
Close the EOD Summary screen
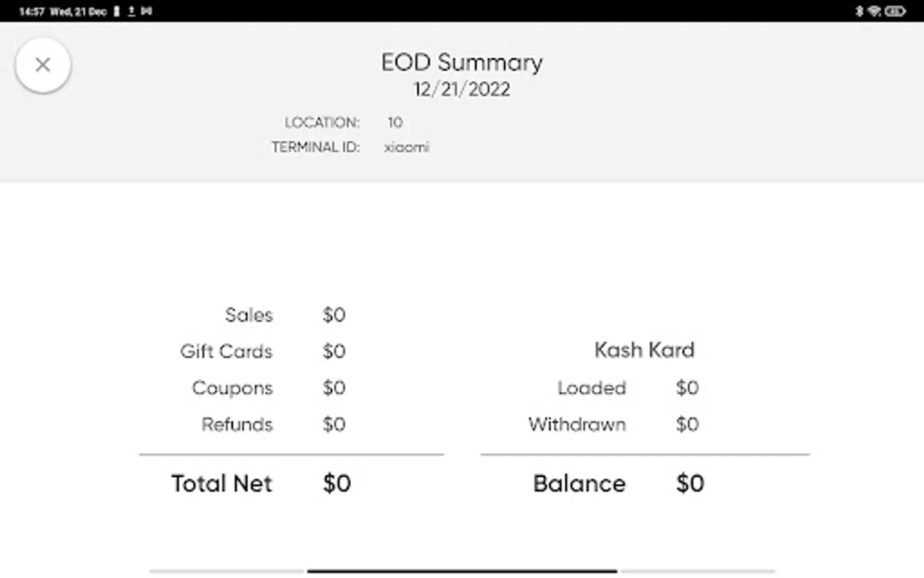pos(43,65)
